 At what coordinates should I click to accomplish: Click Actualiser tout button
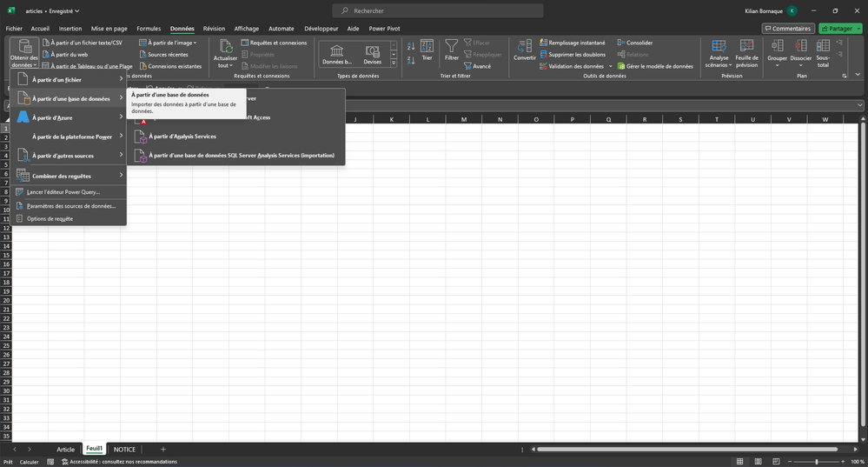point(225,54)
